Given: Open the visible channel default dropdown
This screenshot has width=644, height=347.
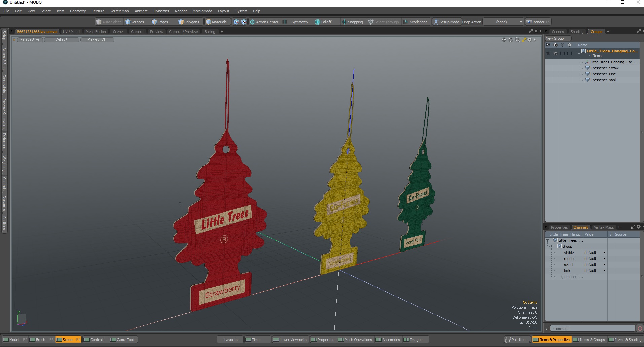Looking at the screenshot, I should click(595, 253).
